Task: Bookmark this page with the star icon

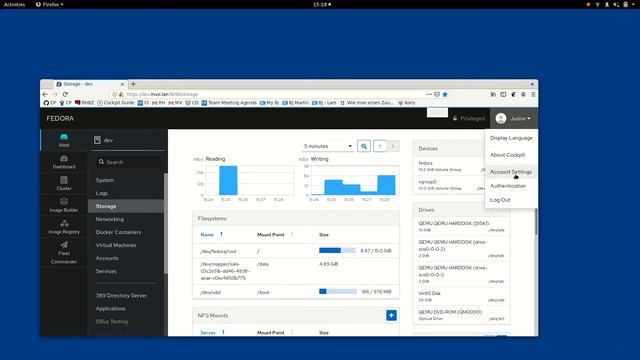Action: coord(445,94)
